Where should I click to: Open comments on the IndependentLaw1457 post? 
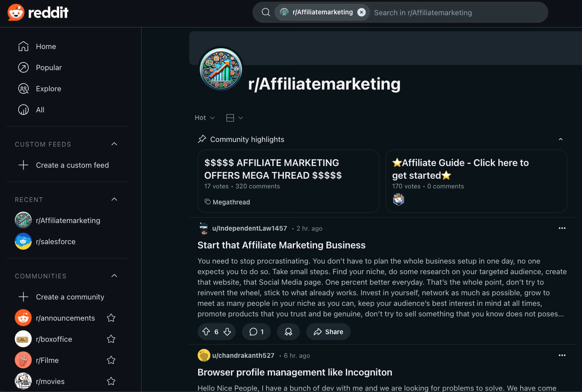click(x=256, y=332)
